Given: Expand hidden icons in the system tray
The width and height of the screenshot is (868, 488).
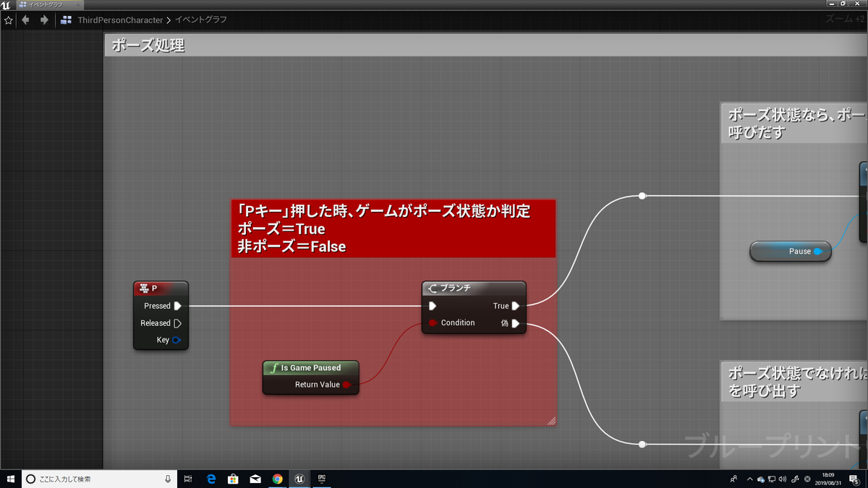Looking at the screenshot, I should pos(750,479).
